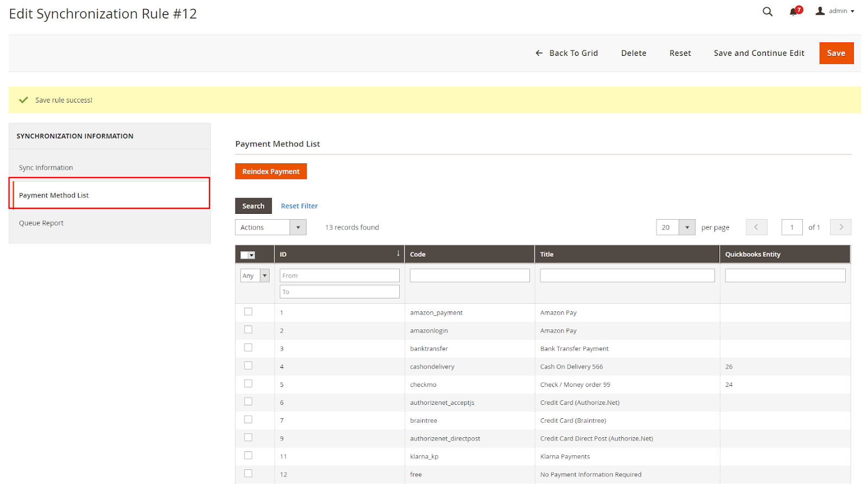
Task: Open notifications bell with 7 alerts
Action: [x=794, y=11]
